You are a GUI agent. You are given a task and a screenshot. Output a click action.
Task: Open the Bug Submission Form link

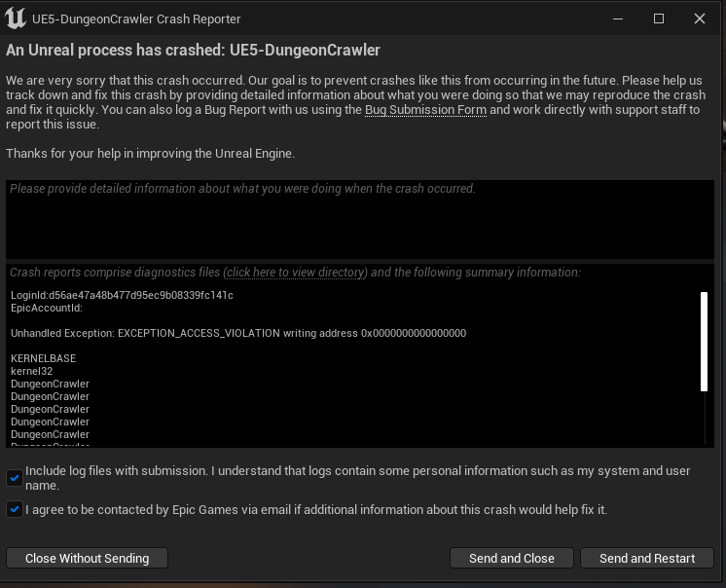[425, 110]
